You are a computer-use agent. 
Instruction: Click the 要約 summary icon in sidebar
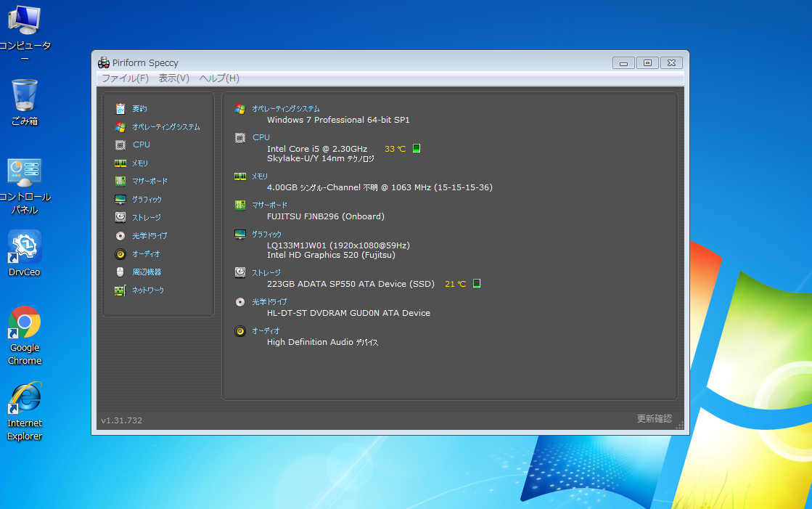pos(120,108)
